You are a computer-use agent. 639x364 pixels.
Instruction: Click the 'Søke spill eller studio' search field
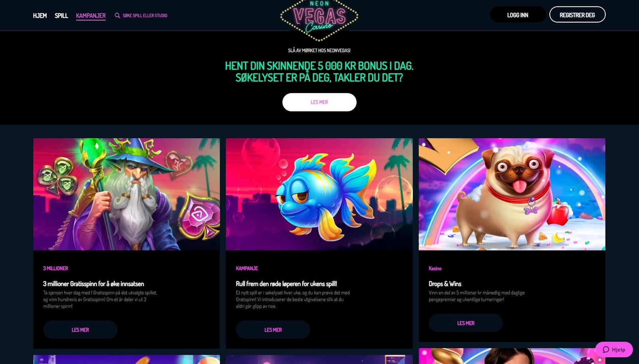[145, 16]
